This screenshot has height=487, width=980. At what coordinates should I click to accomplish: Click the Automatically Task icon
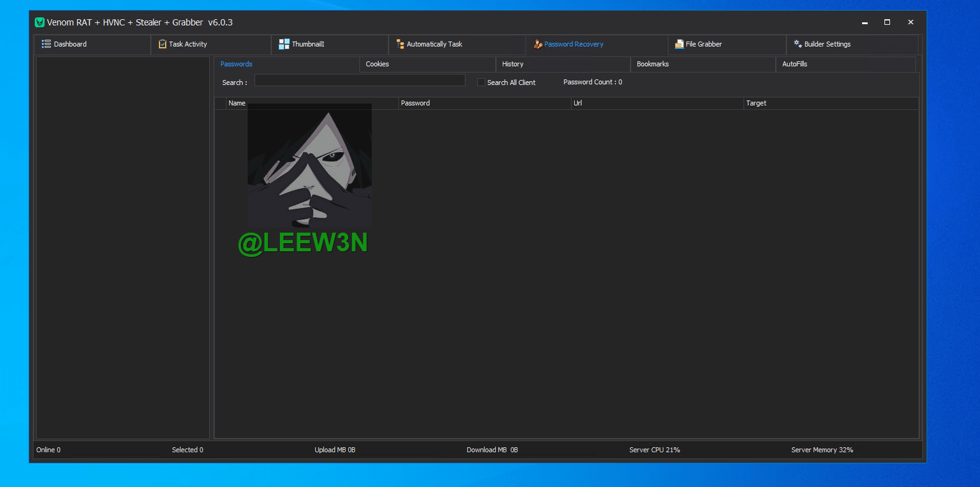point(400,44)
